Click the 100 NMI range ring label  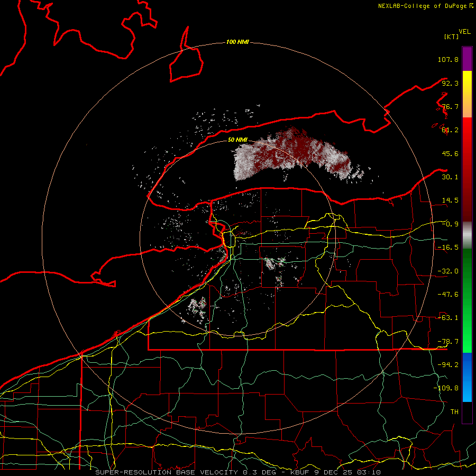237,42
